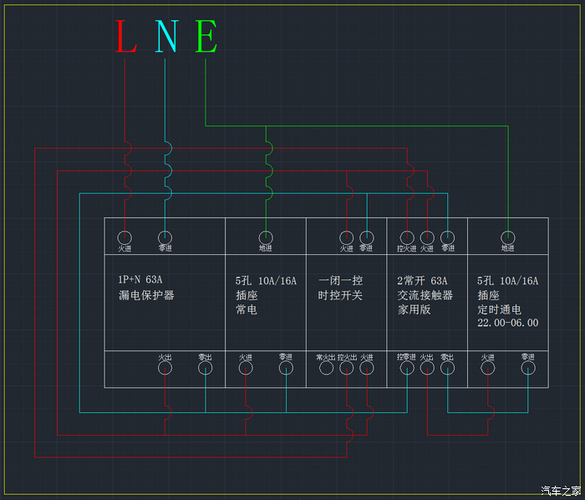This screenshot has width=585, height=500.
Task: Click the "定时通电" text
Action: [x=499, y=310]
